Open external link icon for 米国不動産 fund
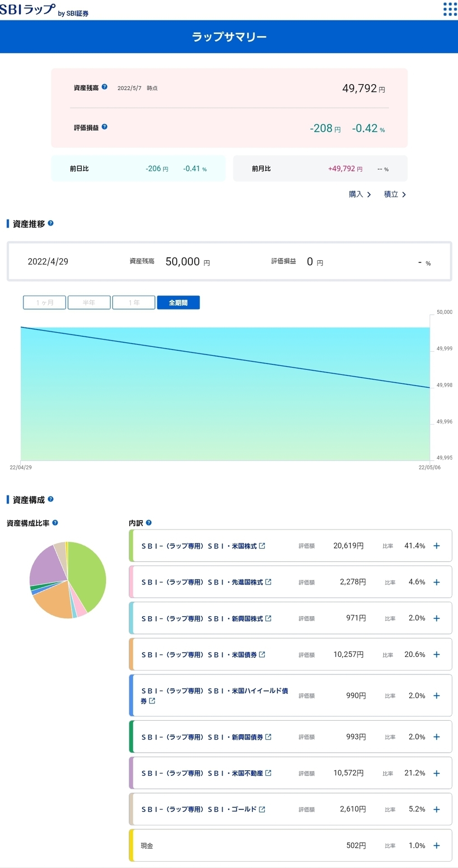This screenshot has width=458, height=868. [x=268, y=773]
